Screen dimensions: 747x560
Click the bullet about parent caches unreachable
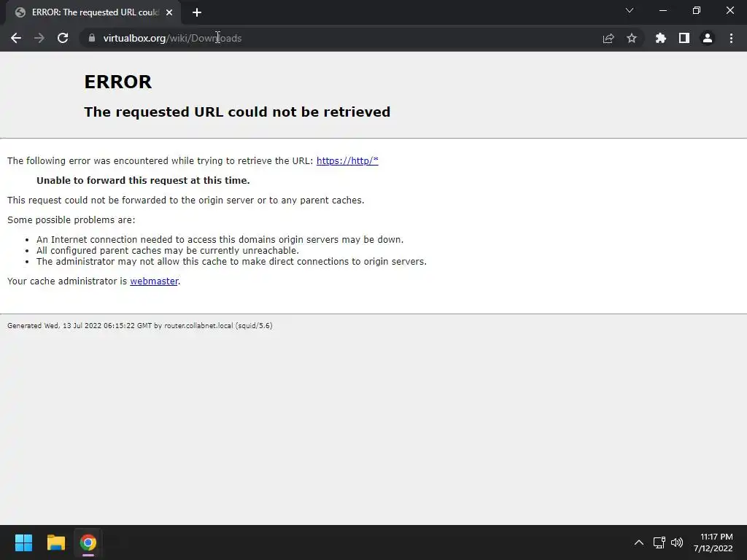click(168, 251)
